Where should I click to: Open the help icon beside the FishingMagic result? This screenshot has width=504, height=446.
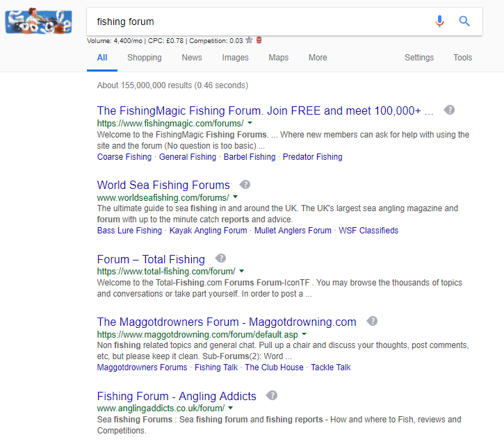point(449,110)
